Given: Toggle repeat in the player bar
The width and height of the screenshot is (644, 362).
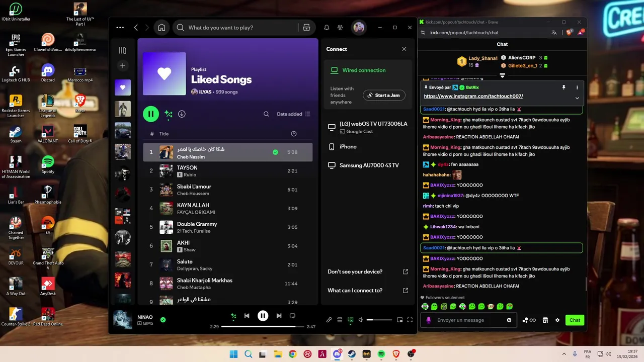Looking at the screenshot, I should pos(292,316).
